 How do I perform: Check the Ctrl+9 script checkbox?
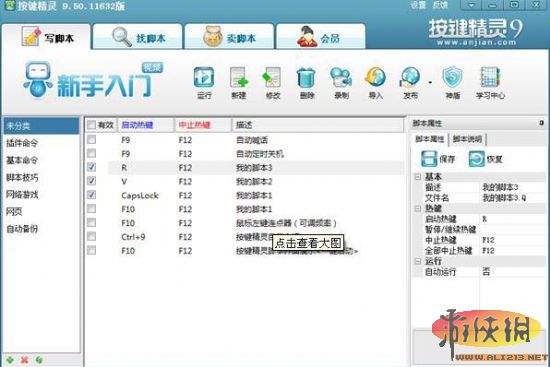(92, 236)
